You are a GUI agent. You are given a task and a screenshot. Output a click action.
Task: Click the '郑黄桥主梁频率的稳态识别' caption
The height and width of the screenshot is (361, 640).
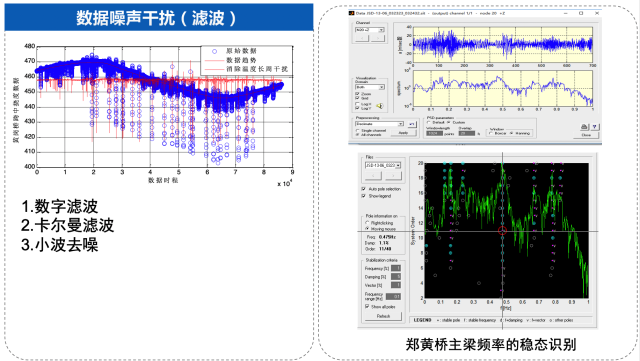point(491,344)
